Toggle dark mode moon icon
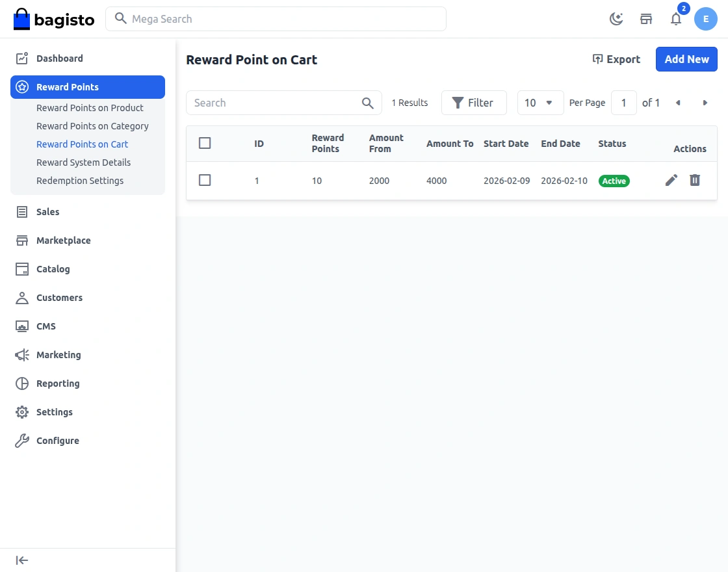The width and height of the screenshot is (728, 572). tap(616, 19)
